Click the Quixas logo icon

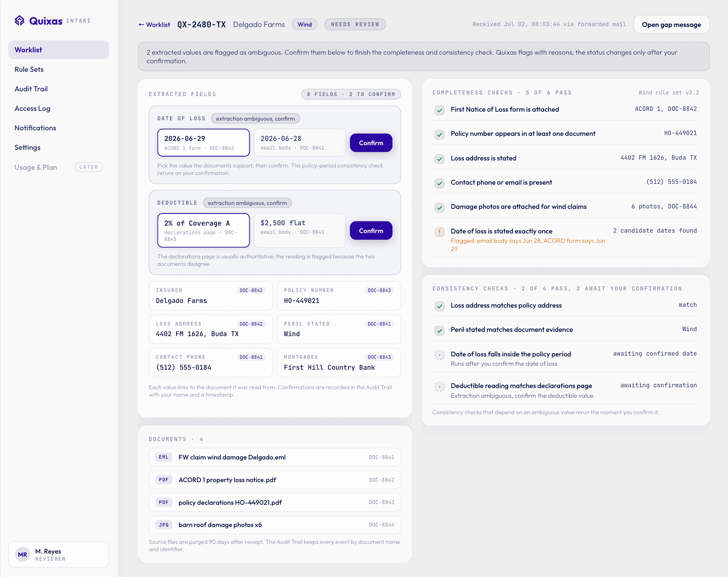20,21
